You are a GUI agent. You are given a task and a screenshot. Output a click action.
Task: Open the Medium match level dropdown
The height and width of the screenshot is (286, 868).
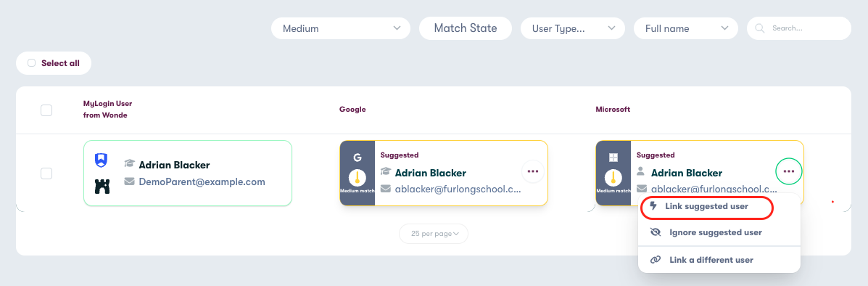point(340,28)
